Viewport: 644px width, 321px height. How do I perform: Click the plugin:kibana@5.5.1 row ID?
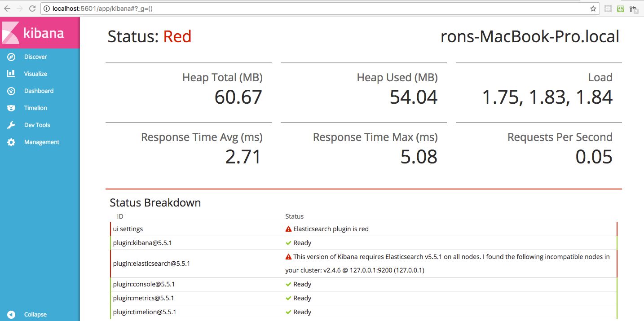pos(142,243)
